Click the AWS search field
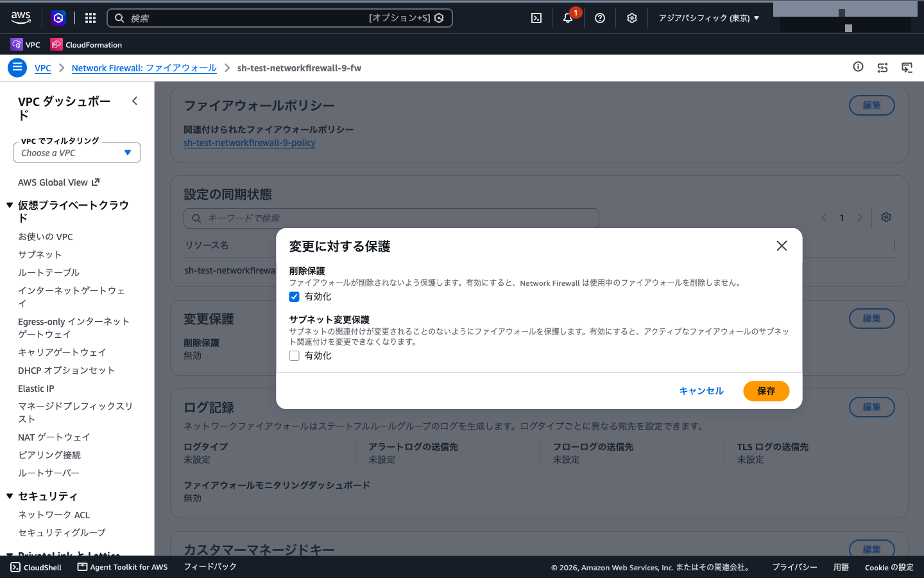This screenshot has height=578, width=924. coord(280,18)
